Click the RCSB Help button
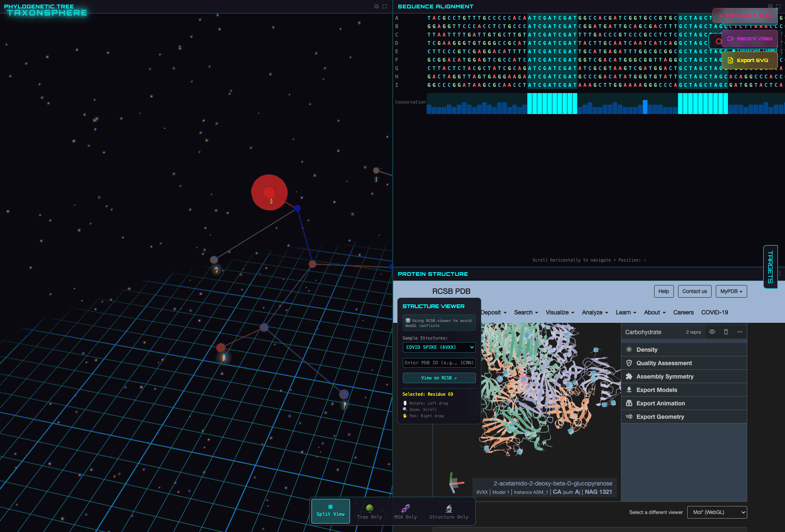This screenshot has height=532, width=785. coord(664,291)
